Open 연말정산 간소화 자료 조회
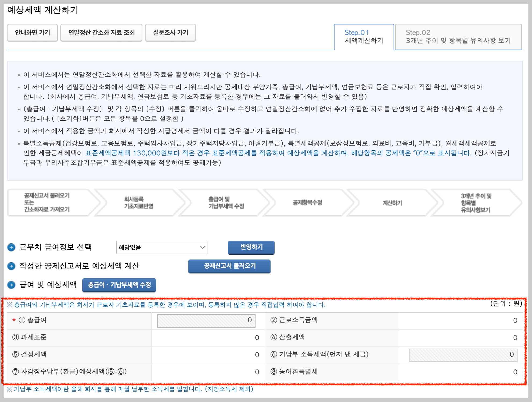Screen dimensions: 532x402 [101, 33]
